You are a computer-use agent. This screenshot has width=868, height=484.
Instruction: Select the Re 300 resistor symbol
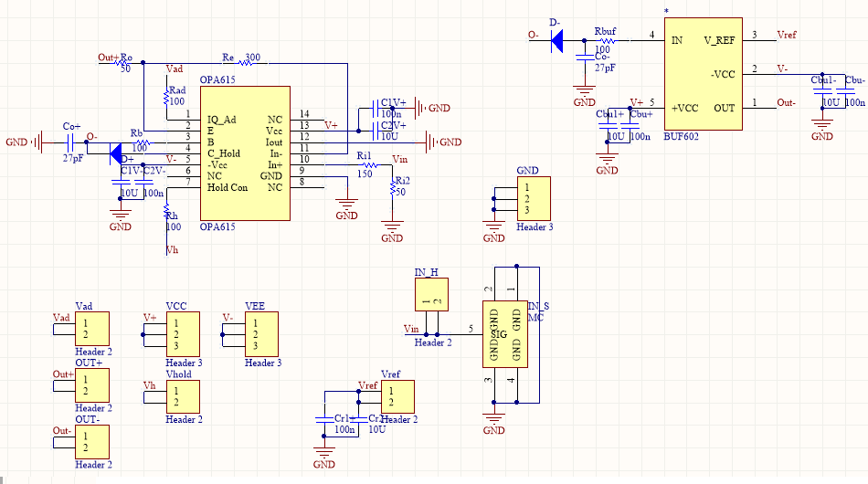pos(245,63)
